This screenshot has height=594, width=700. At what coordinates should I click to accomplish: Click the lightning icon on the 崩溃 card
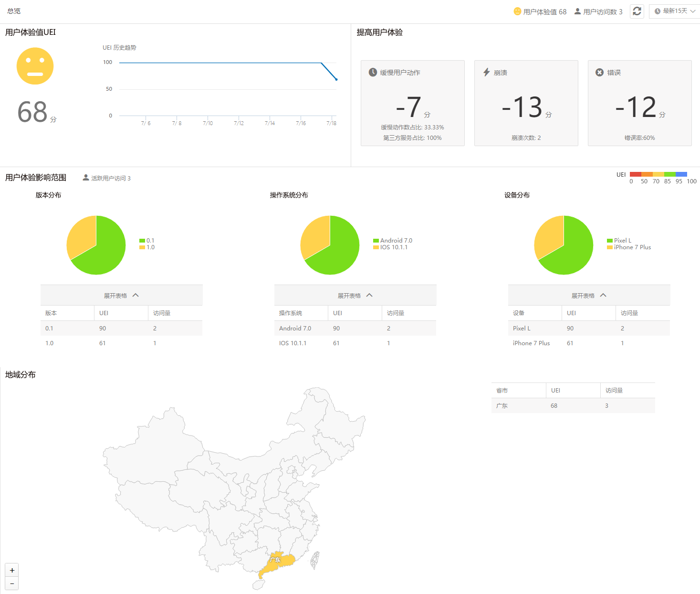point(486,72)
